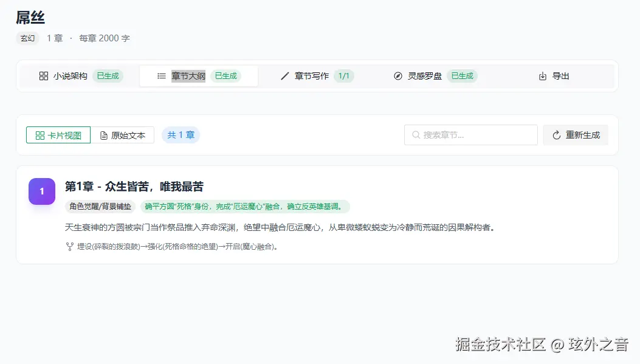This screenshot has width=640, height=364.
Task: Click the document icon on 原始文本 button
Action: [x=103, y=135]
